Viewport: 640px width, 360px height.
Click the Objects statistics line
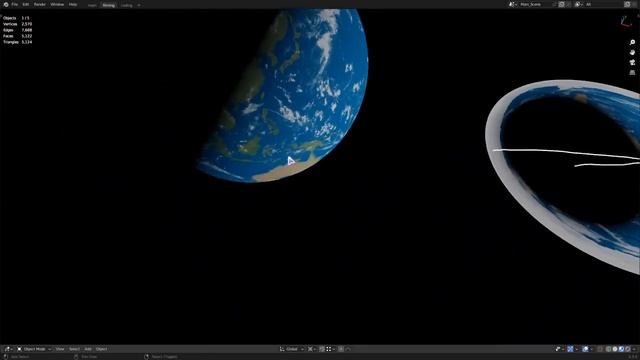point(16,18)
